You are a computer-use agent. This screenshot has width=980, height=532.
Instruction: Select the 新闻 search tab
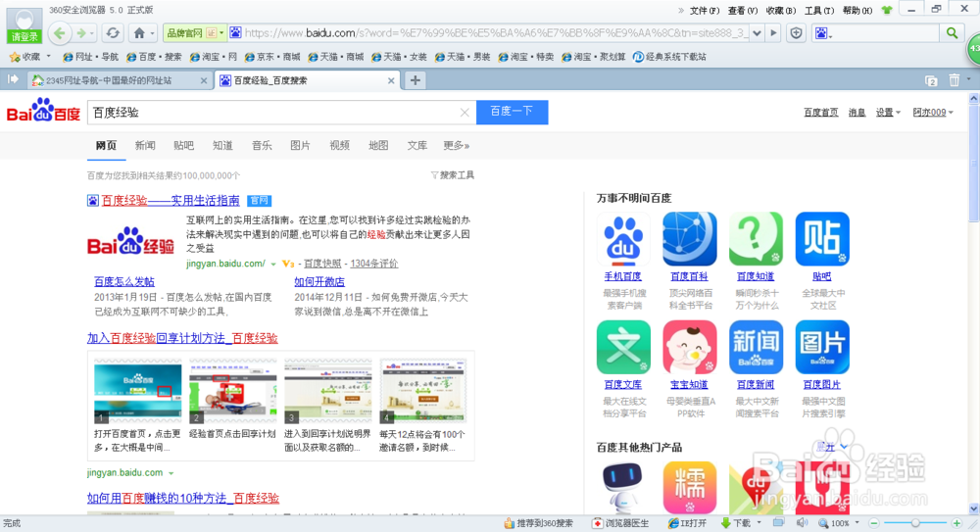[x=145, y=146]
